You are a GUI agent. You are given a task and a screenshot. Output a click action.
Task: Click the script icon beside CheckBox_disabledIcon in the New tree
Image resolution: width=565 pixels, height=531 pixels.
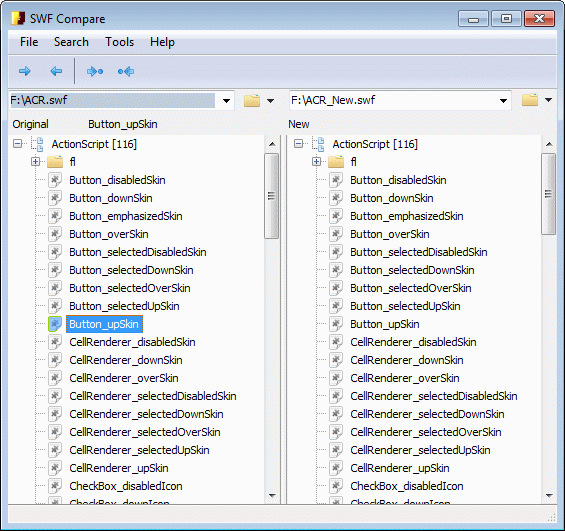[336, 486]
